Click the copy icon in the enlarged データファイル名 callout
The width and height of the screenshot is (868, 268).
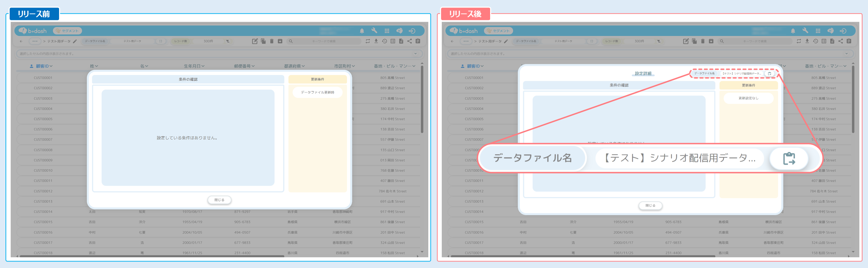[x=789, y=158]
